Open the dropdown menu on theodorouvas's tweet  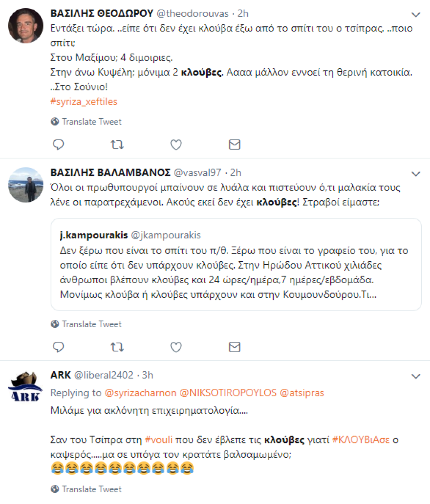pyautogui.click(x=416, y=15)
